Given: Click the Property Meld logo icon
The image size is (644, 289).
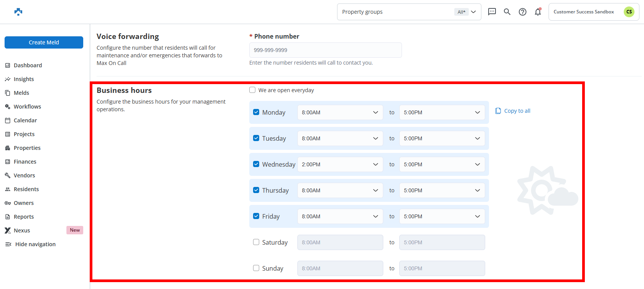Looking at the screenshot, I should click(x=18, y=12).
